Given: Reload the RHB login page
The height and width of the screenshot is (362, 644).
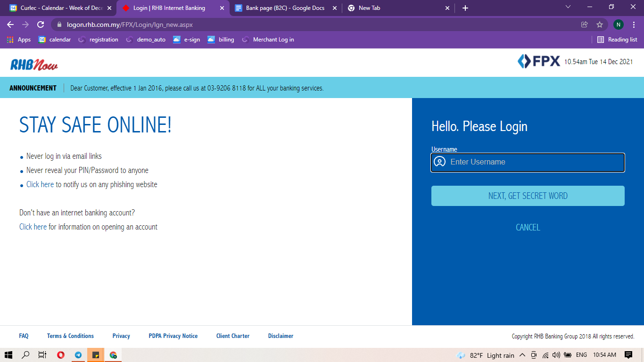Looking at the screenshot, I should [x=41, y=25].
